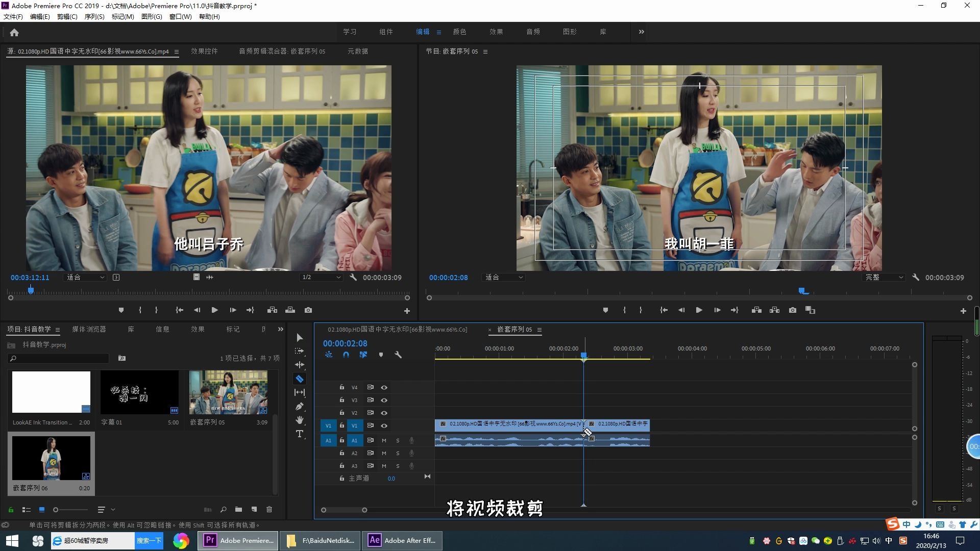Play the Program monitor
The height and width of the screenshot is (551, 980).
coord(699,310)
